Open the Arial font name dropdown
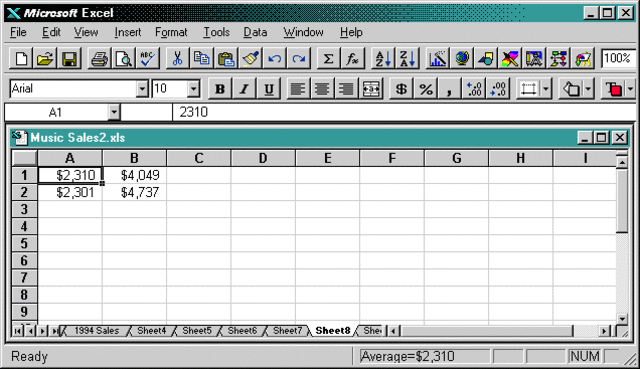 click(x=142, y=89)
